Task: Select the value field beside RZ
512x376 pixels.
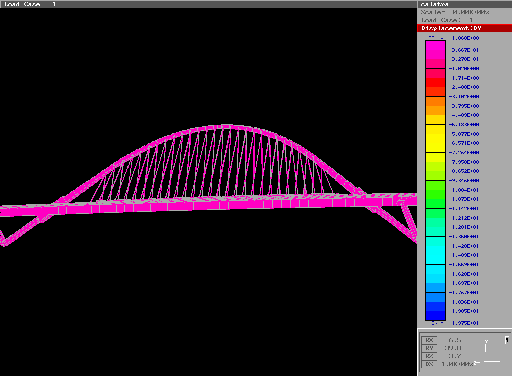Action: (x=455, y=356)
